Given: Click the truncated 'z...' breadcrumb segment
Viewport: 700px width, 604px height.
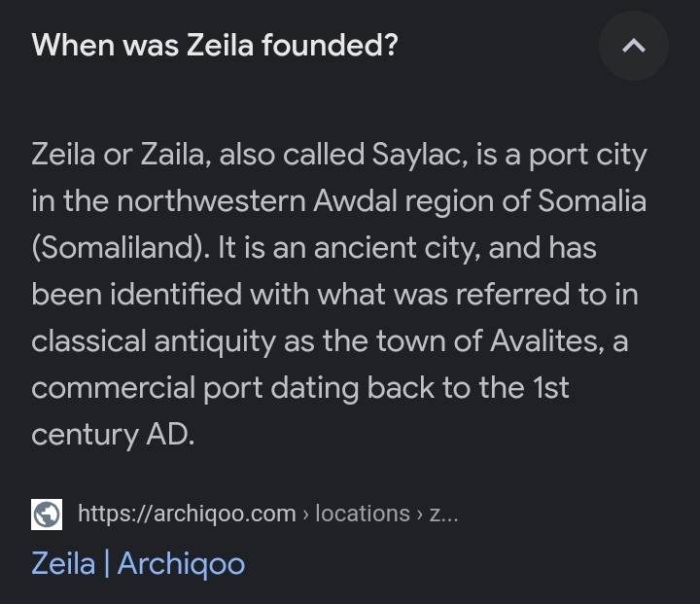Looking at the screenshot, I should (x=443, y=514).
